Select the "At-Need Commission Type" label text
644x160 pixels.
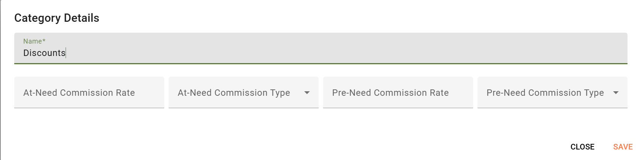coord(234,93)
